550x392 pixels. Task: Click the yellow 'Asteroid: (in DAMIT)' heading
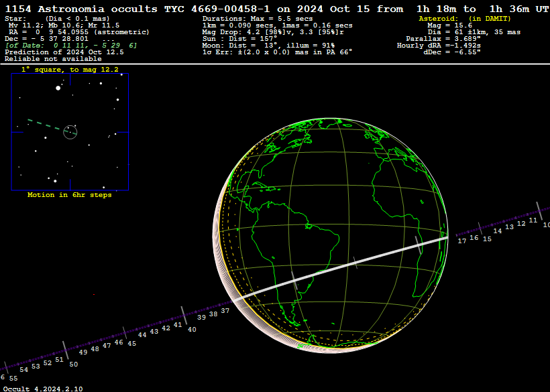[465, 19]
